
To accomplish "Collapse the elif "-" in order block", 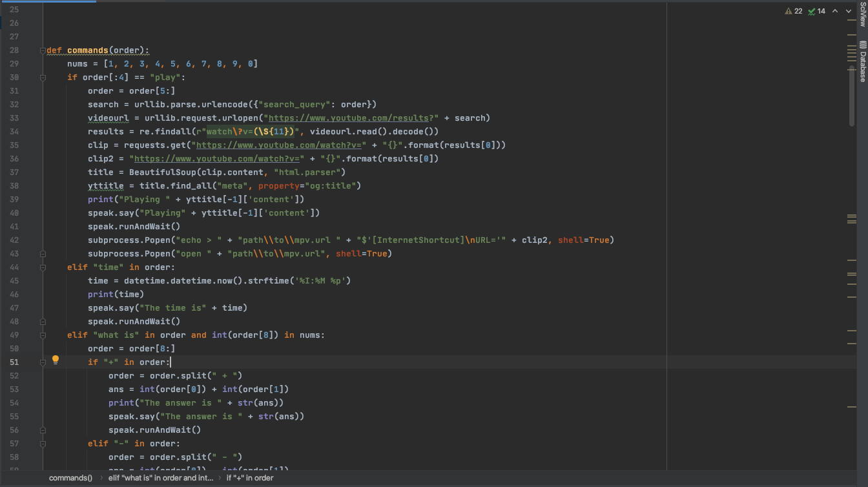I will click(43, 444).
